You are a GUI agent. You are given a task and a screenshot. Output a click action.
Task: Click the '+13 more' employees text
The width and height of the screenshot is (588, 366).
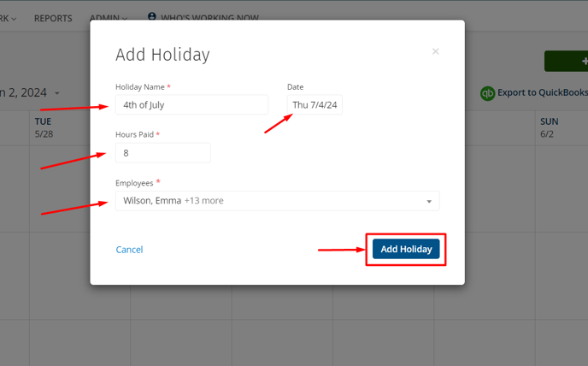point(203,201)
